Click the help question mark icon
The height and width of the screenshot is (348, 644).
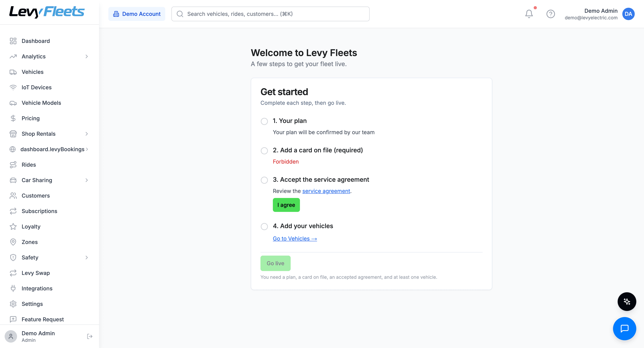pos(551,14)
